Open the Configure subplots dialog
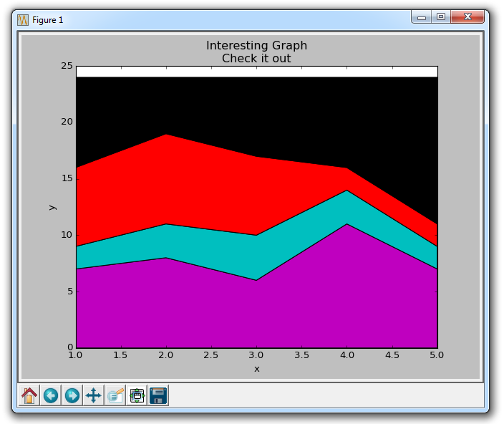 tap(137, 395)
